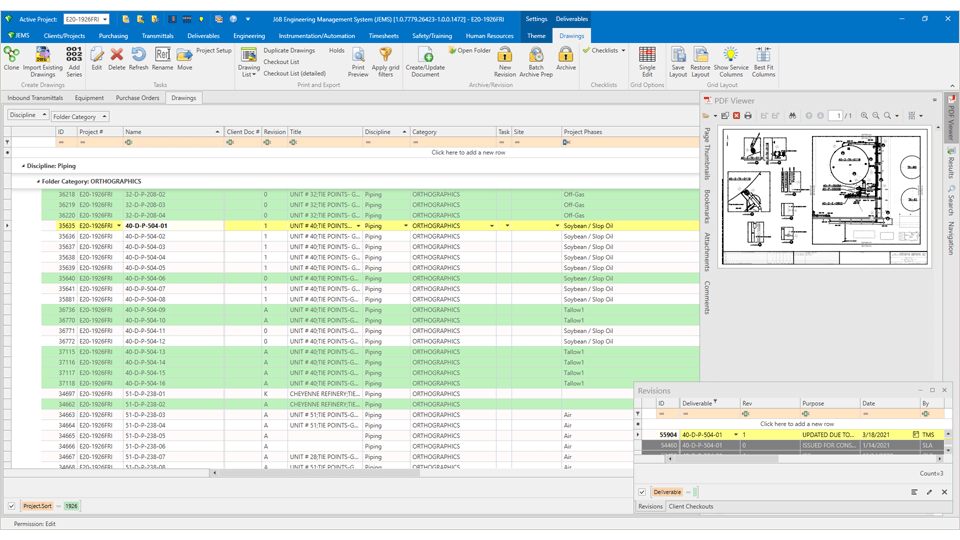Click the Show Service Columns lightbulb icon
Viewport: 960px width, 540px height.
point(730,55)
